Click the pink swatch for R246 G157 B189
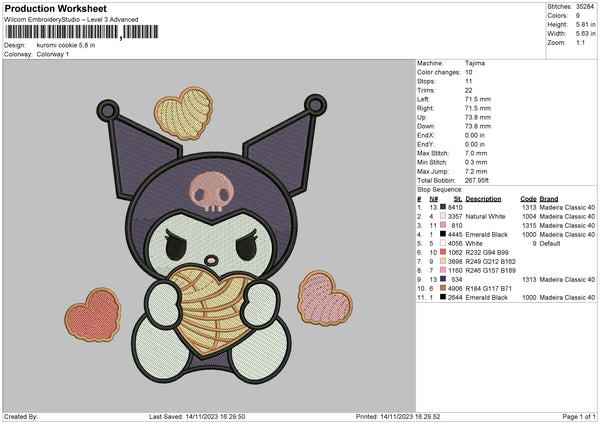The width and height of the screenshot is (600, 424). [443, 270]
